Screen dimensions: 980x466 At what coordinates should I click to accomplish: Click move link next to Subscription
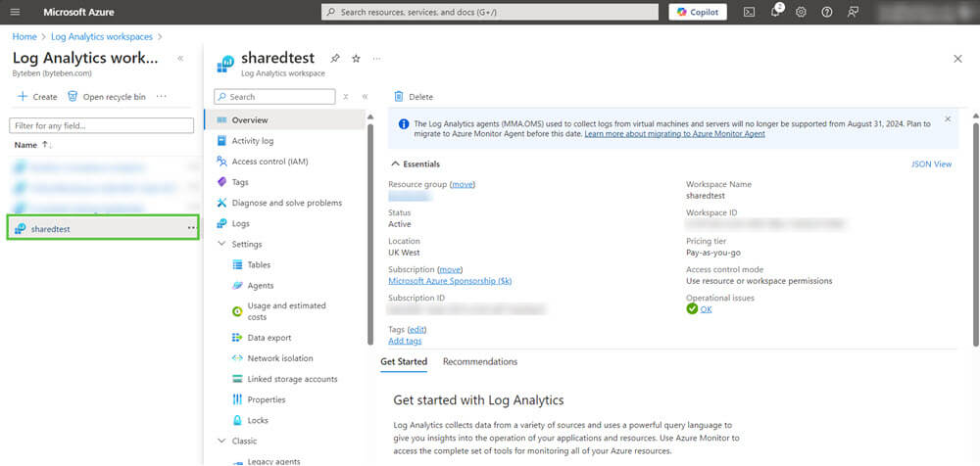point(450,269)
